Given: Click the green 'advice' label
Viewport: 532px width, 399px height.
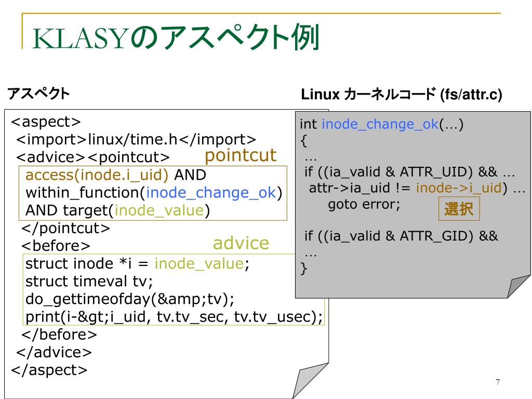Looking at the screenshot, I should pyautogui.click(x=241, y=243).
